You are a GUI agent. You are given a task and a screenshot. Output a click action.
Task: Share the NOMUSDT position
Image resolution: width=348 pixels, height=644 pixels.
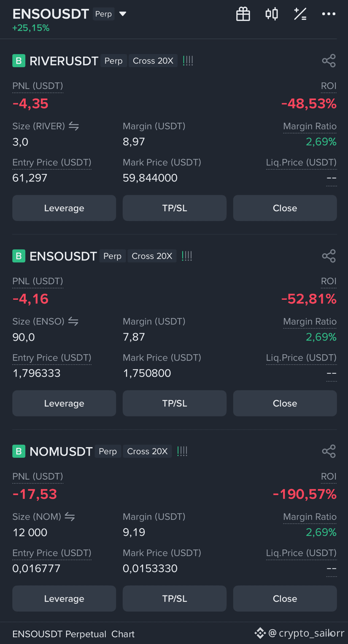coord(329,451)
